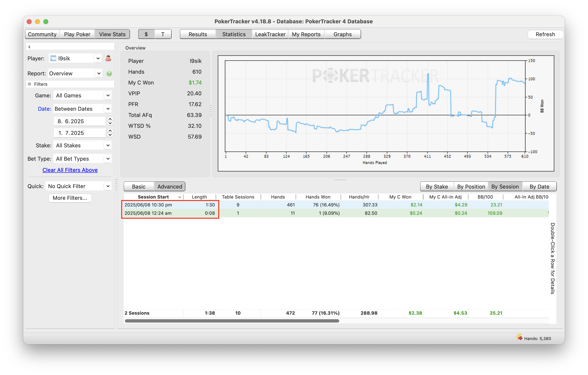Screen dimensions: 588x375
Task: Select the Basic stats view
Action: click(139, 187)
